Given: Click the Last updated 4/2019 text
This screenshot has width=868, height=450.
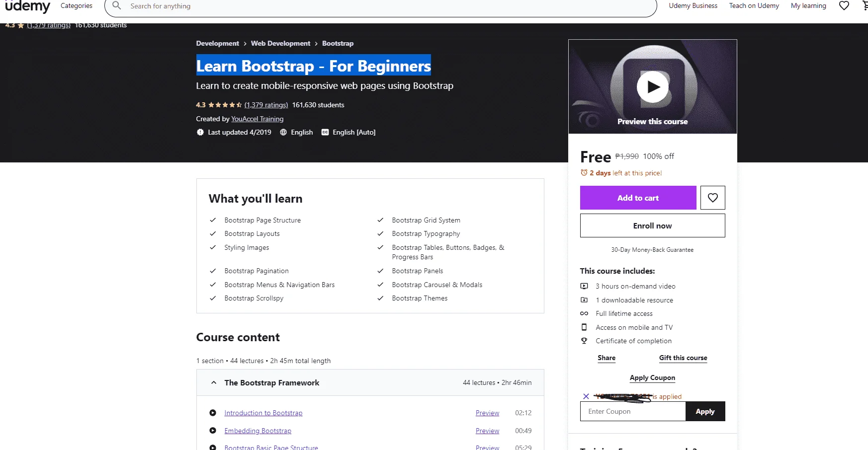Looking at the screenshot, I should (240, 132).
